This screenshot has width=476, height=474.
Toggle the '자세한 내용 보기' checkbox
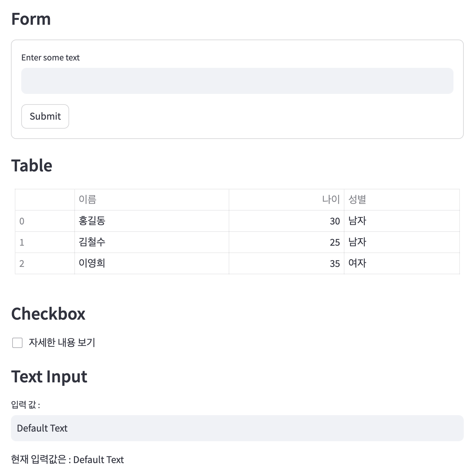pyautogui.click(x=17, y=343)
